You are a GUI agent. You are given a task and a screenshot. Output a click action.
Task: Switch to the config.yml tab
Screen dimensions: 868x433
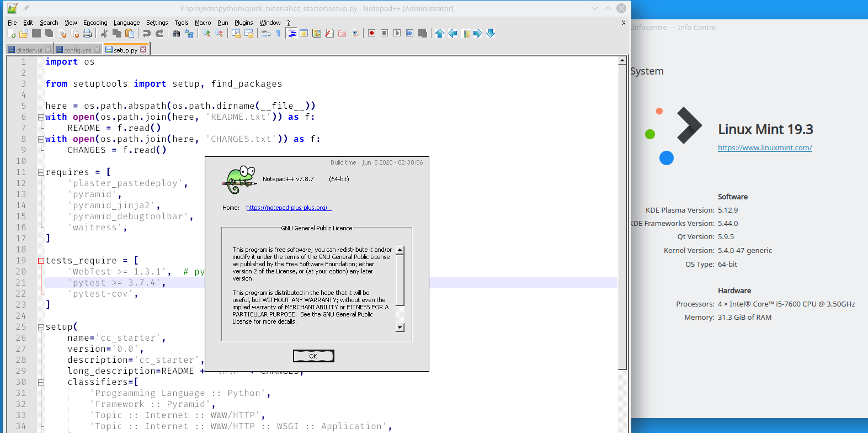coord(78,50)
